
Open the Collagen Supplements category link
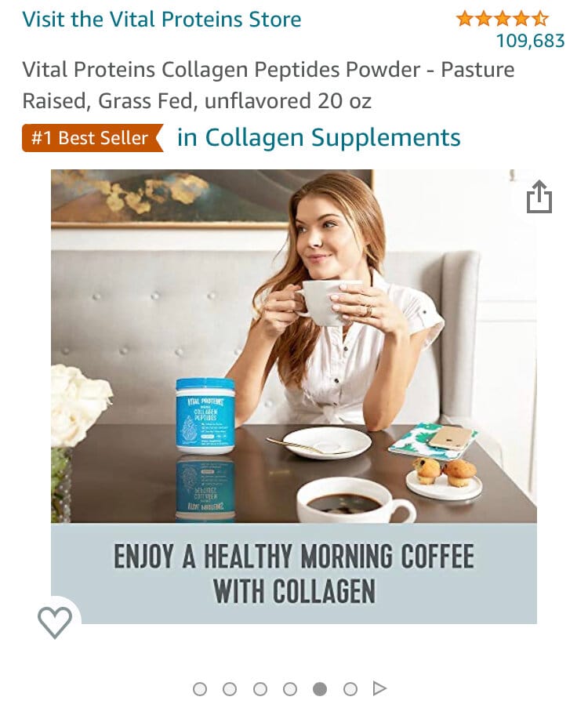click(319, 137)
